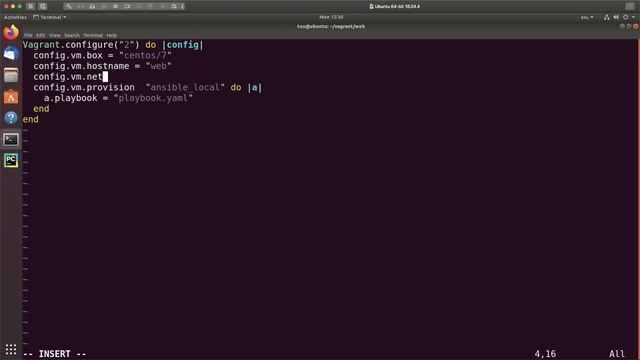
Task: Click the text Vagrant.configure("2")
Action: pyautogui.click(x=81, y=45)
